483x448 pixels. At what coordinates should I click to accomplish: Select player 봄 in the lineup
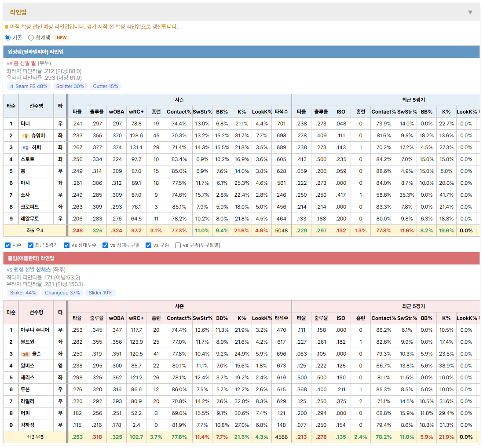pyautogui.click(x=23, y=171)
